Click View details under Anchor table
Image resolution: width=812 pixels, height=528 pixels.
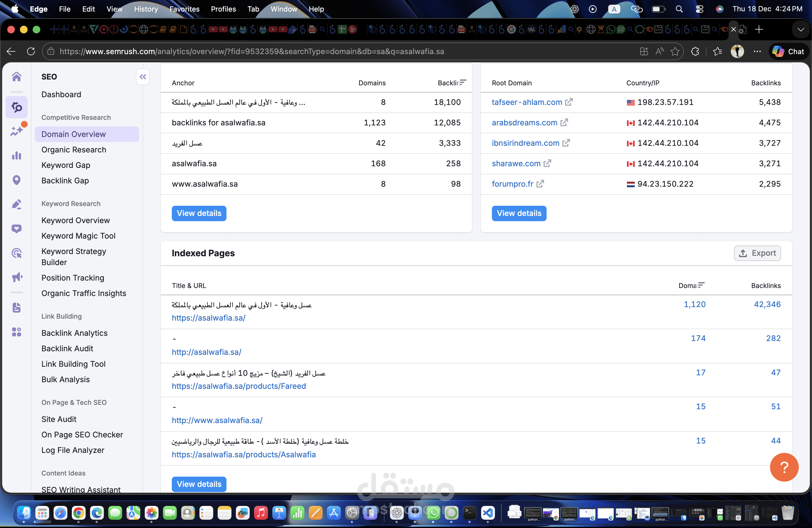(199, 213)
